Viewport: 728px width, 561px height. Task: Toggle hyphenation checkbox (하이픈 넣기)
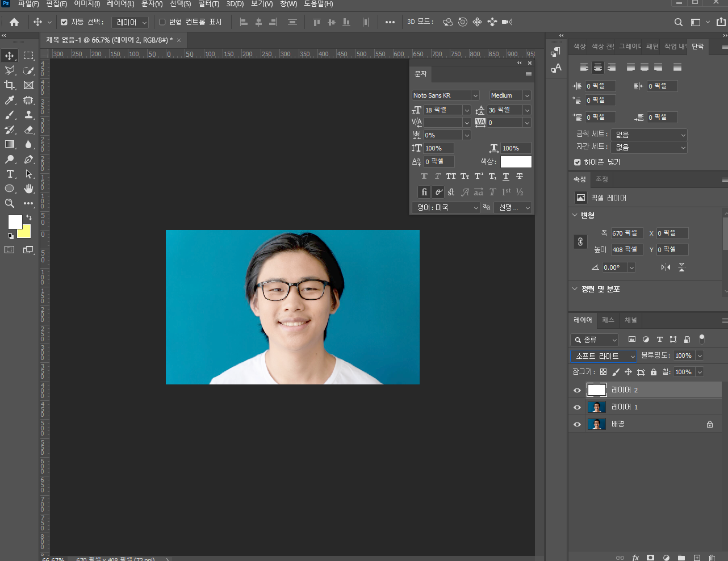click(x=578, y=162)
